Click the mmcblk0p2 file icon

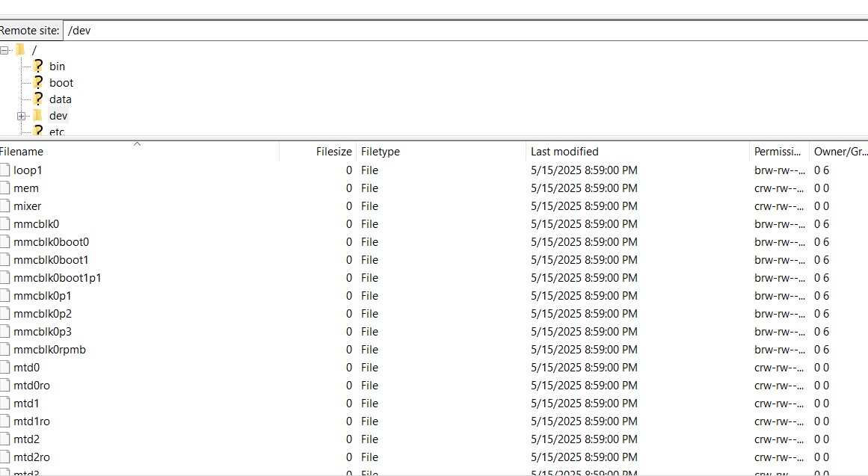[5, 313]
